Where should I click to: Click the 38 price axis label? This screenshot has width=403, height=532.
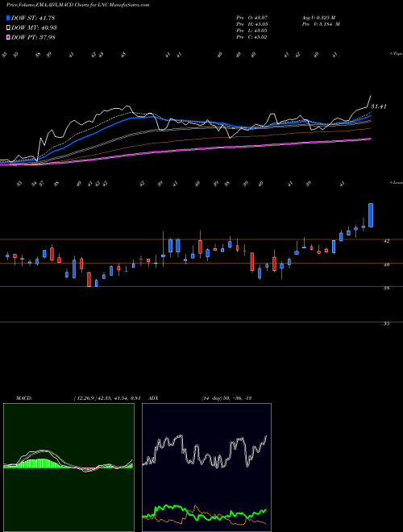tap(386, 289)
